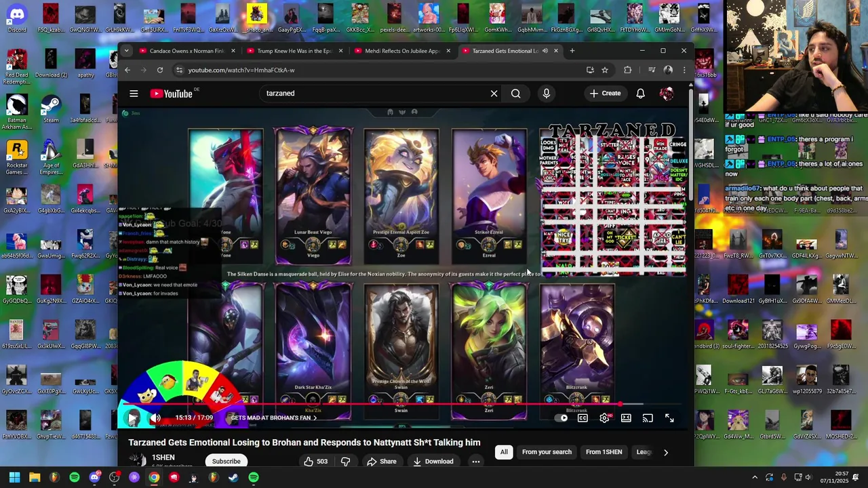868x488 pixels.
Task: Cast video to a device
Action: click(648, 418)
